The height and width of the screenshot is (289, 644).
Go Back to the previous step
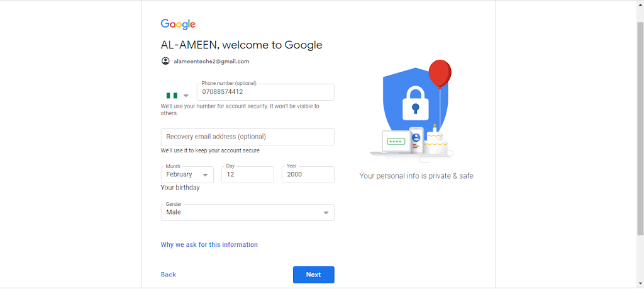169,275
